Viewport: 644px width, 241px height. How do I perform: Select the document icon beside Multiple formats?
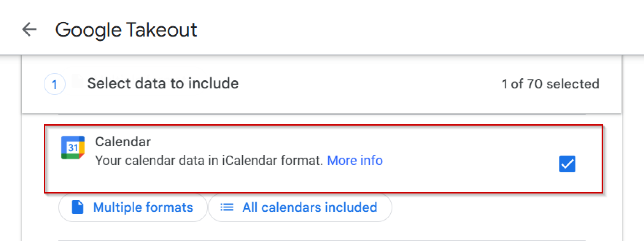click(x=77, y=207)
